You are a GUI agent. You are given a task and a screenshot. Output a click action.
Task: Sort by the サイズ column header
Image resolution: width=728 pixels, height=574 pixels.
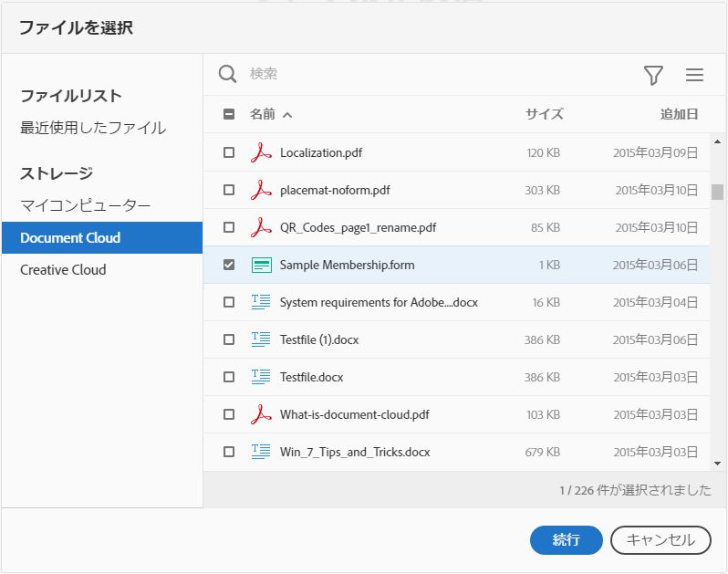pos(544,114)
